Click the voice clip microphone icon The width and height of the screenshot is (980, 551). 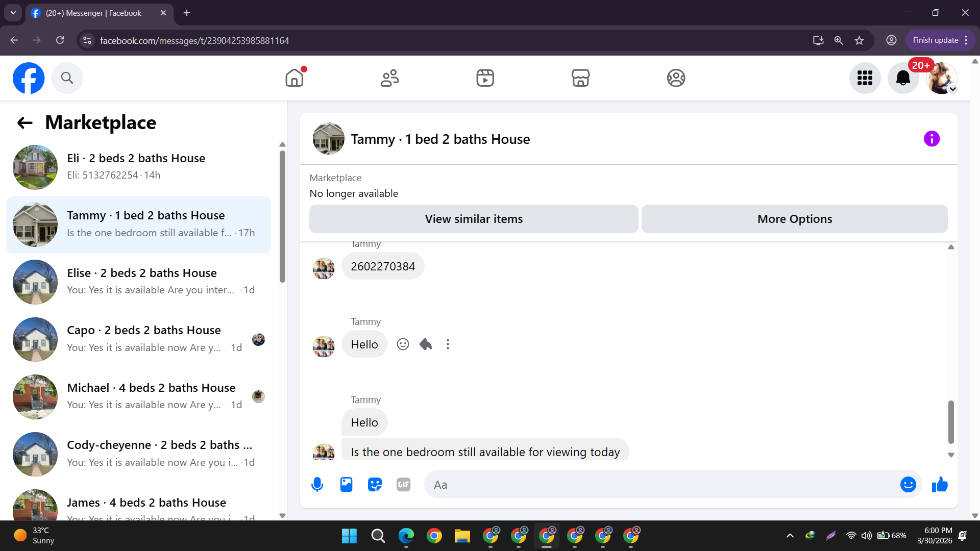(x=317, y=485)
